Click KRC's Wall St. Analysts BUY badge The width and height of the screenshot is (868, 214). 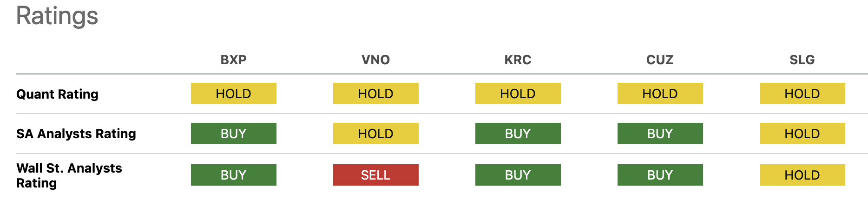tap(518, 175)
